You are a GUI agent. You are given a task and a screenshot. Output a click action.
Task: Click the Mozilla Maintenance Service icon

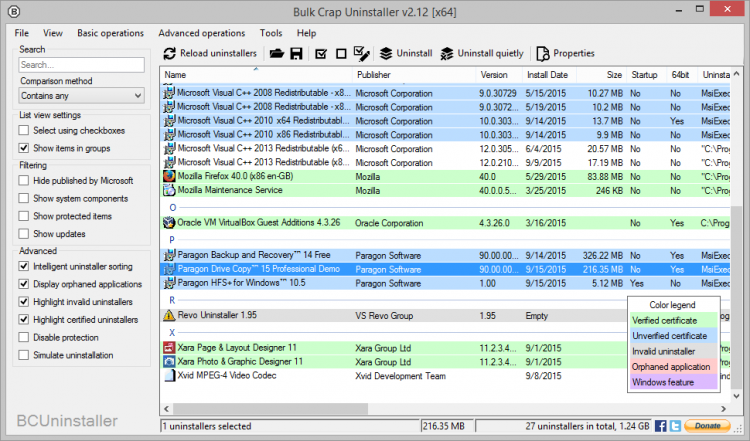pyautogui.click(x=169, y=190)
